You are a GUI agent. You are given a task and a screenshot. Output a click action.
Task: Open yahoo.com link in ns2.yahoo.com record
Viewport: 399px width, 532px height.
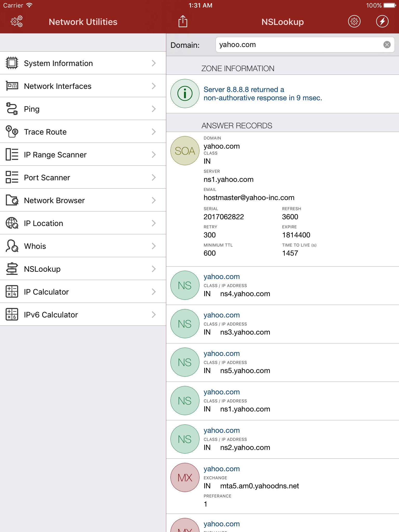[222, 430]
